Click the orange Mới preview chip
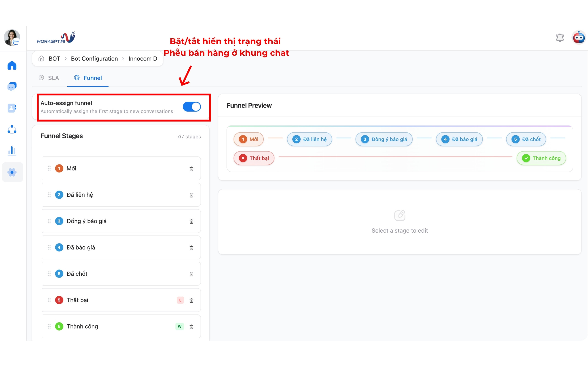Viewport: 588px width, 367px height. coord(248,139)
